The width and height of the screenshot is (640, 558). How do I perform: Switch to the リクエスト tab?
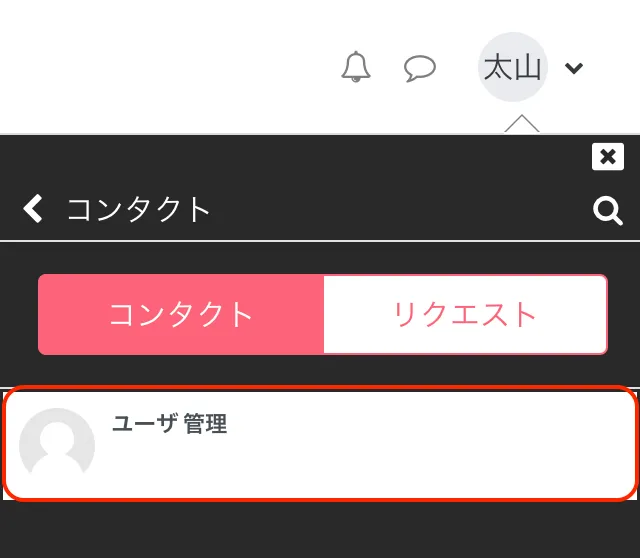[465, 314]
